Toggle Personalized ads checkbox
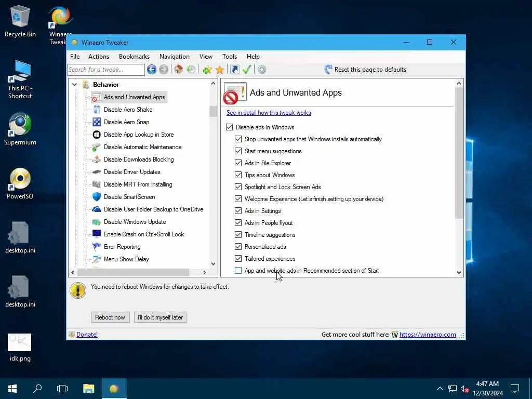Screen dimensions: 532x399 click(238, 247)
